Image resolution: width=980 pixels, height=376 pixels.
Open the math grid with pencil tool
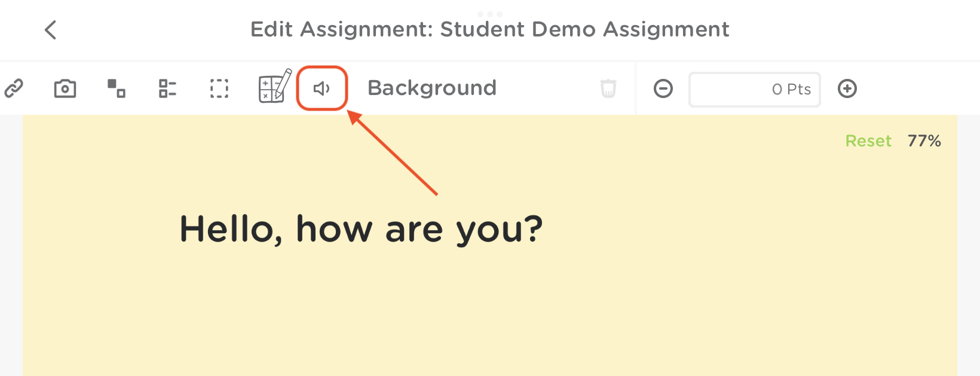coord(274,87)
